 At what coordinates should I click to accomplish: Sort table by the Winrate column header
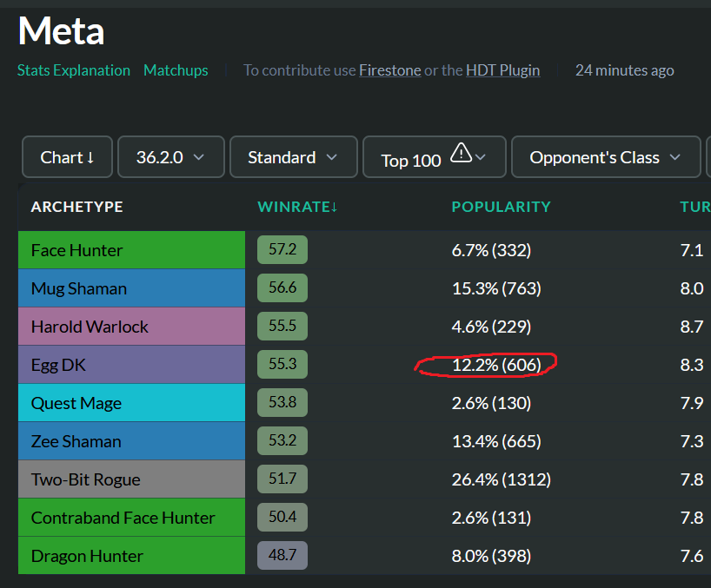click(x=297, y=207)
